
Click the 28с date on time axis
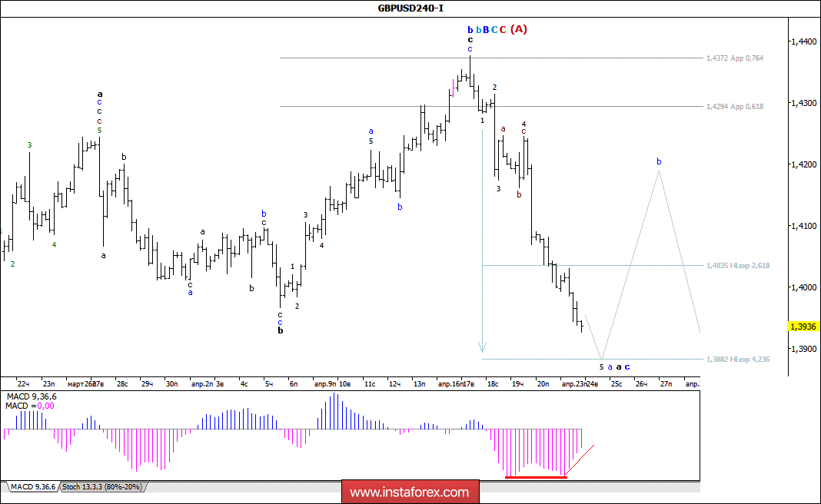click(122, 383)
